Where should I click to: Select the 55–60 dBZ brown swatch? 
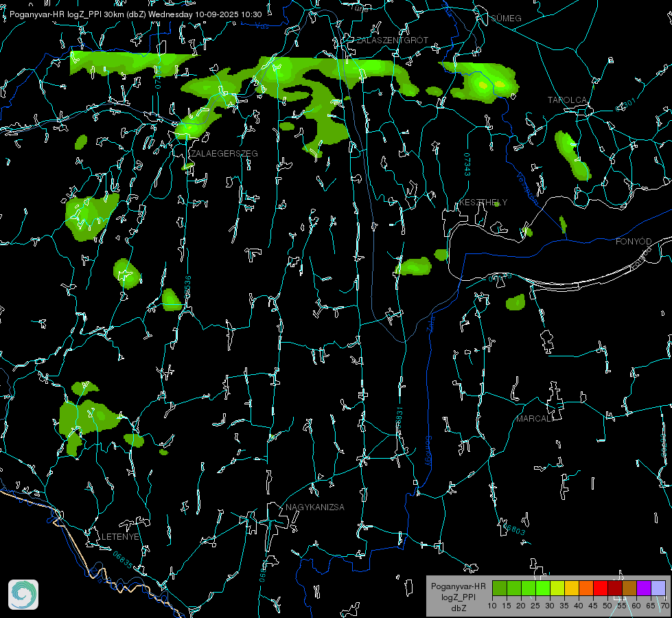pyautogui.click(x=629, y=588)
